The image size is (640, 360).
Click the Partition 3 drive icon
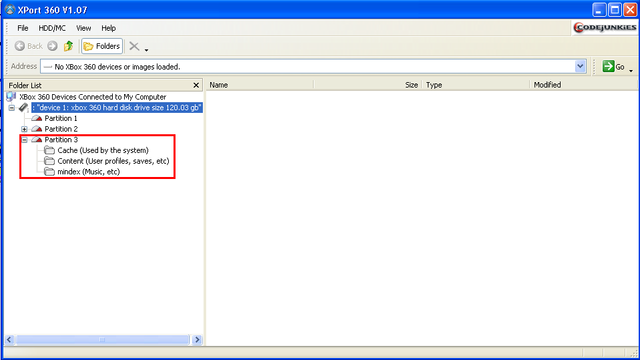pos(37,140)
